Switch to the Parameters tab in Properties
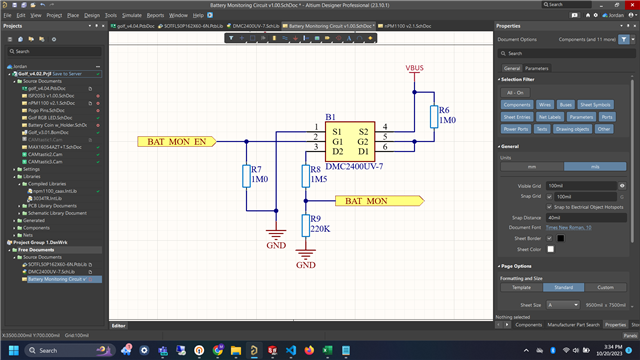 [536, 68]
